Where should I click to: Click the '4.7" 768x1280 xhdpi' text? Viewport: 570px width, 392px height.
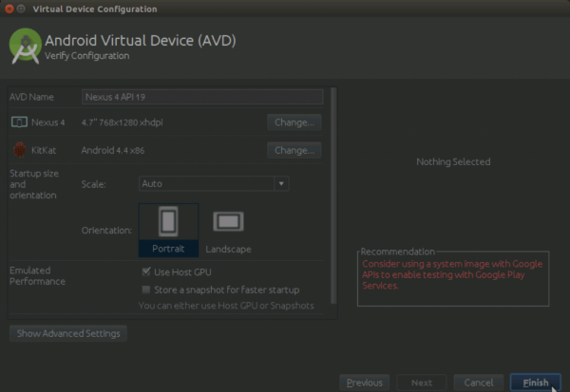tap(122, 122)
